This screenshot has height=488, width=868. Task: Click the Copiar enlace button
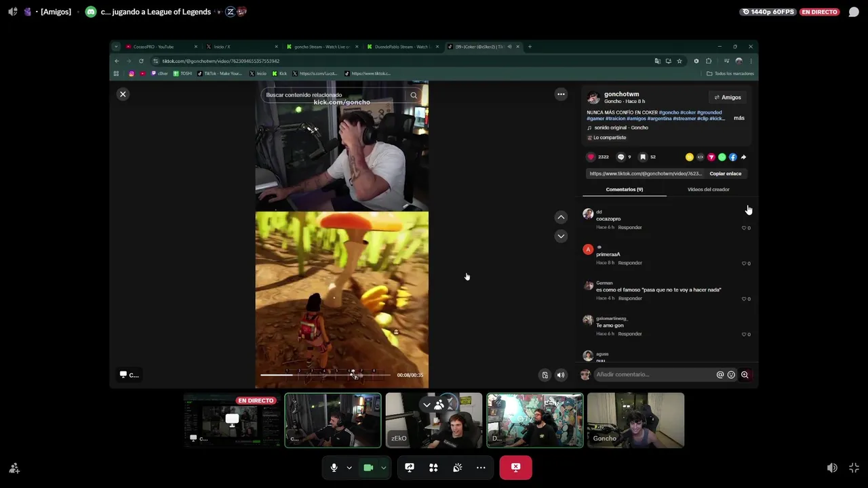pyautogui.click(x=725, y=174)
